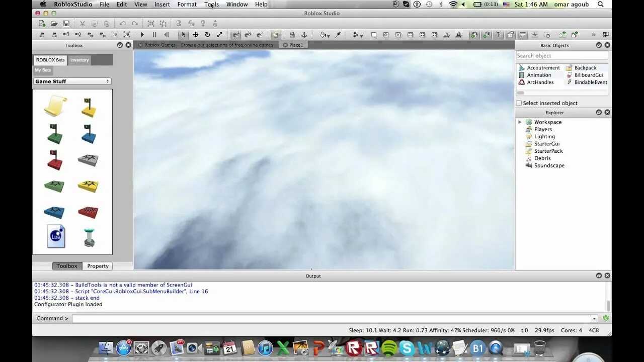Toggle the Lock tool padlock icon
Viewport: 644px width, 362px height.
[x=292, y=35]
